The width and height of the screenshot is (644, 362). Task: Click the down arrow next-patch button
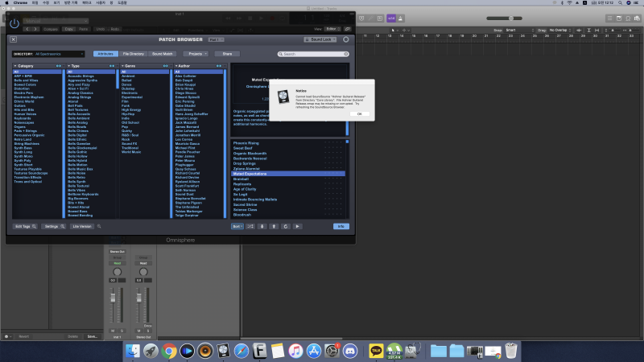point(262,227)
